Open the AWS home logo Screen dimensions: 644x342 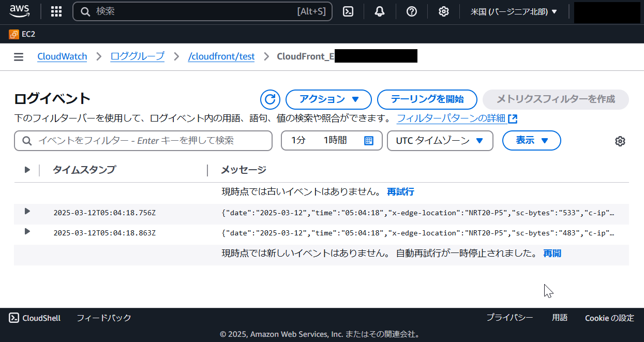click(x=20, y=11)
